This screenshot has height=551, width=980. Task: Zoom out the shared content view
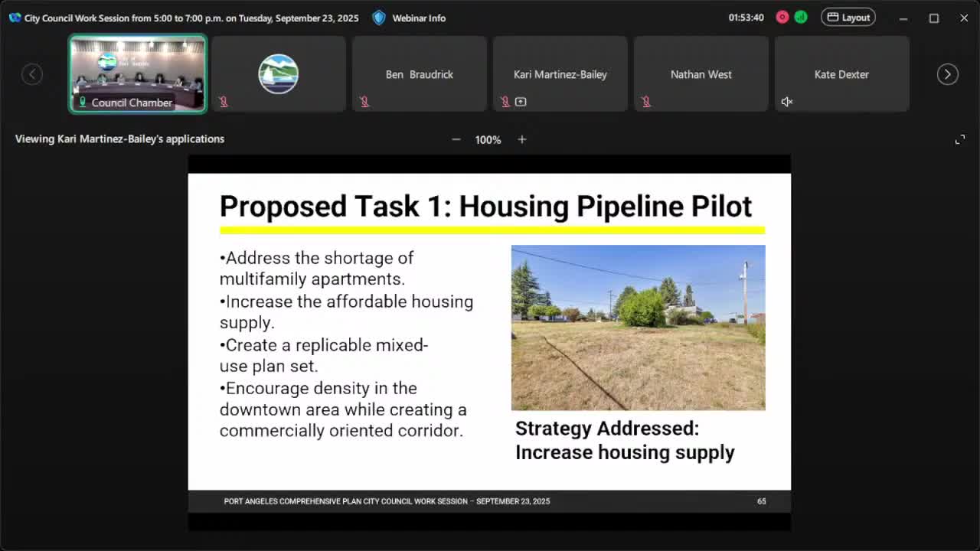(x=456, y=139)
